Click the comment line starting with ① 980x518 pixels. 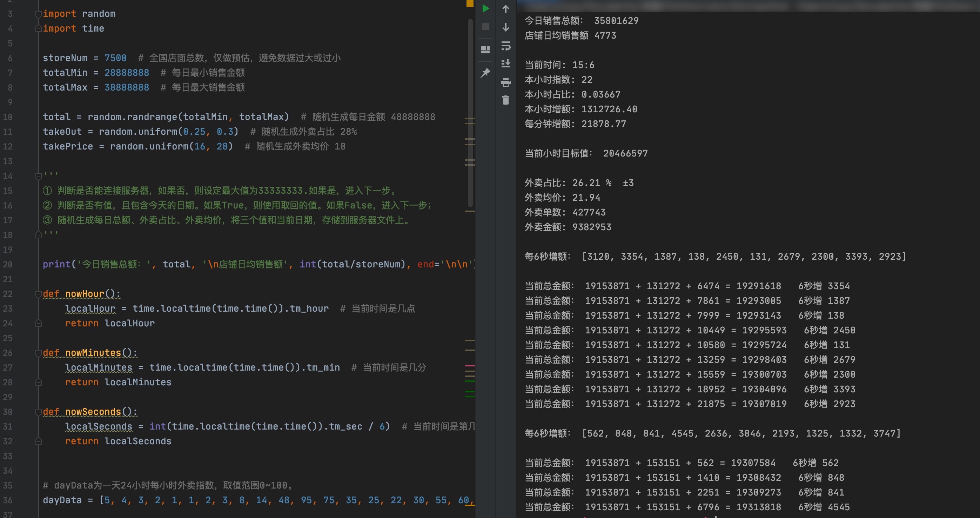[x=220, y=190]
